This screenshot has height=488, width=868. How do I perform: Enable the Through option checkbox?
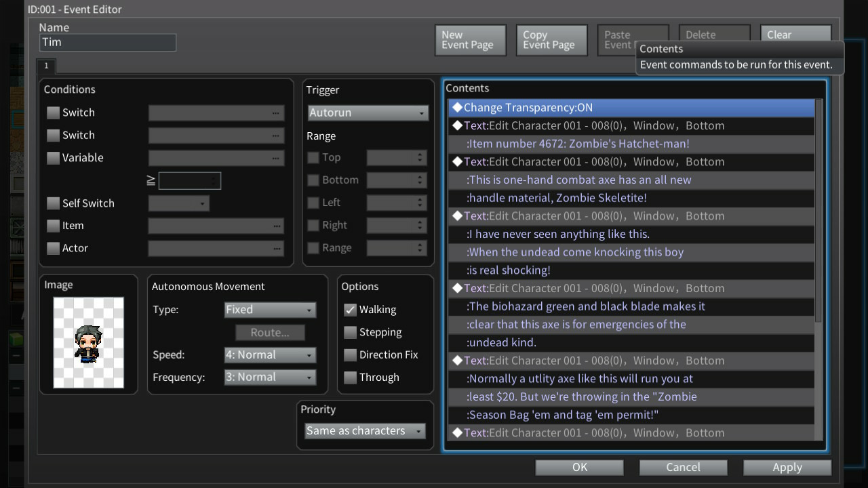point(350,378)
